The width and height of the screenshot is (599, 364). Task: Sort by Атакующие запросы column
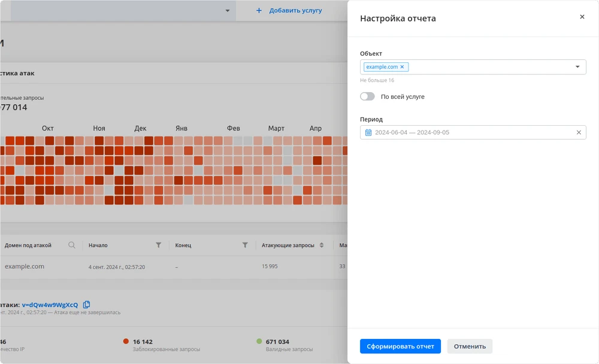click(322, 245)
